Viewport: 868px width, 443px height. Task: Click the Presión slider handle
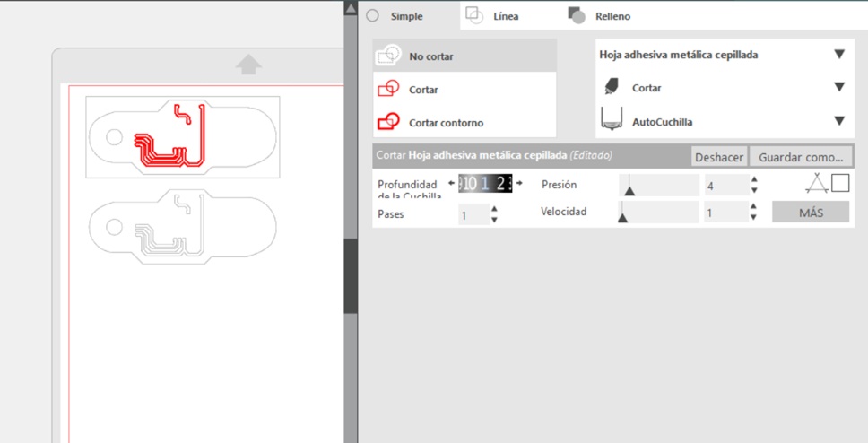pyautogui.click(x=629, y=190)
